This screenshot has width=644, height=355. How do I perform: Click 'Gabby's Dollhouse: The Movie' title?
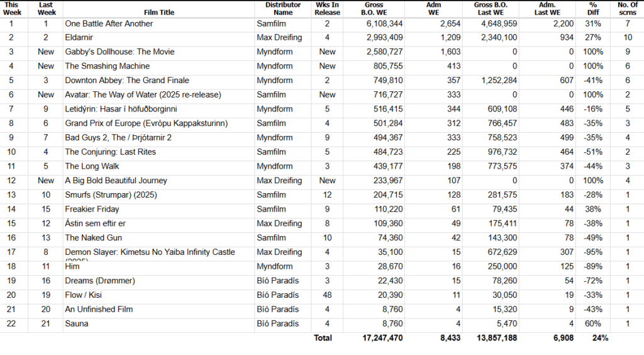click(119, 52)
